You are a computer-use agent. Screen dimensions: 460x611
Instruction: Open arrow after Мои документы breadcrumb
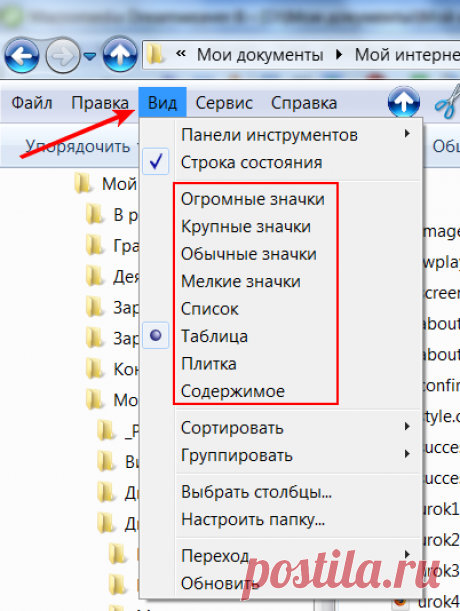339,55
